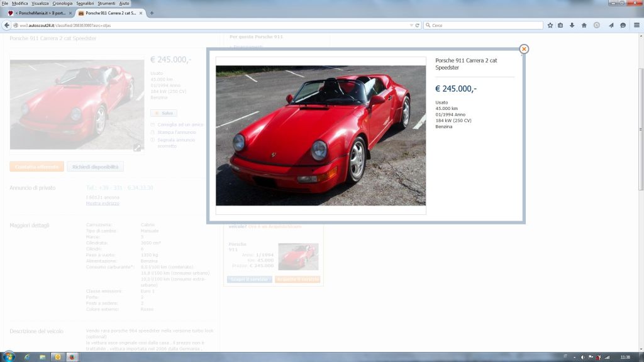Screen dimensions: 644x362
Task: Open the chat bubble icon in toolbar
Action: click(x=623, y=25)
